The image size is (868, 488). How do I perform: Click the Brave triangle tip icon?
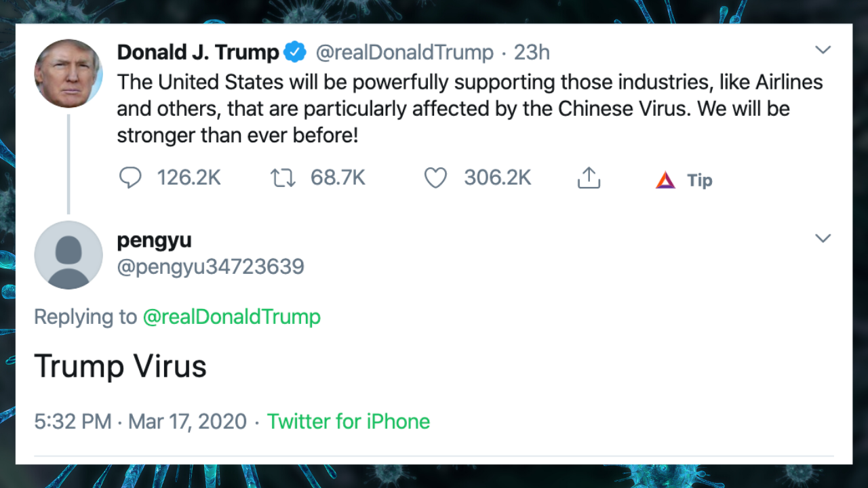pos(665,180)
